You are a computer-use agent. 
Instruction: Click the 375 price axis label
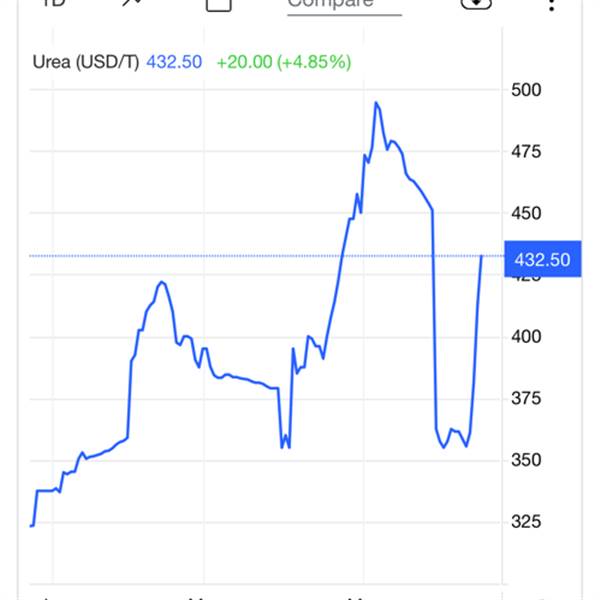coord(526,399)
